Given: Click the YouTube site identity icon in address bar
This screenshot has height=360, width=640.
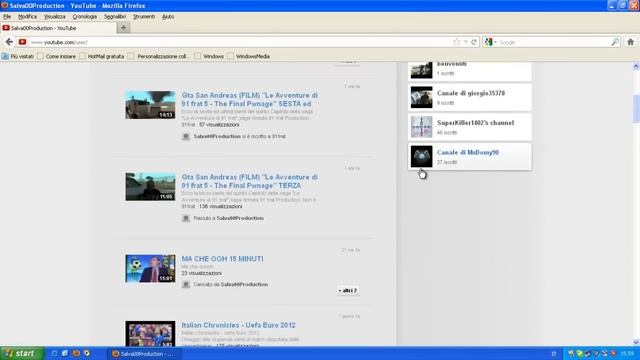Looking at the screenshot, I should pyautogui.click(x=22, y=42).
